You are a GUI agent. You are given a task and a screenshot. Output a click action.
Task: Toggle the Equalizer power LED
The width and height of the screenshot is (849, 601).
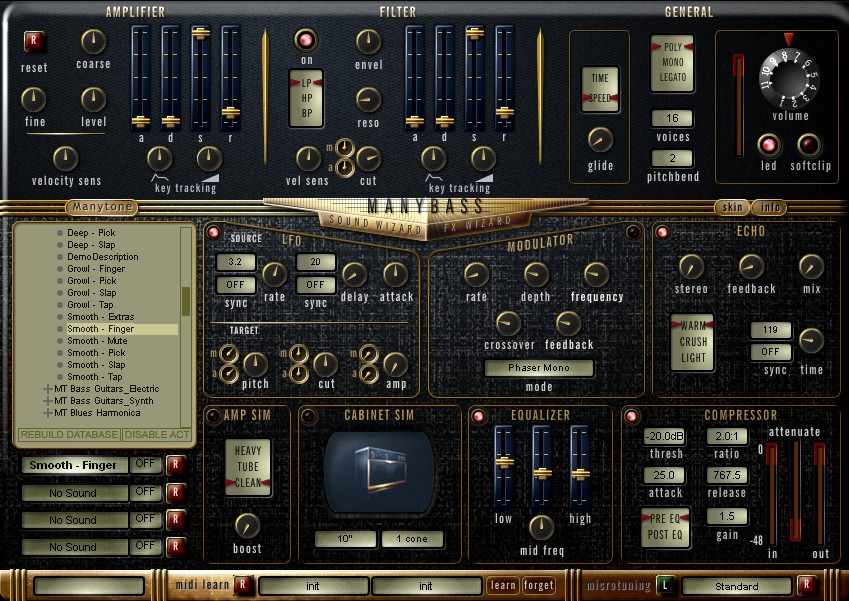[478, 416]
